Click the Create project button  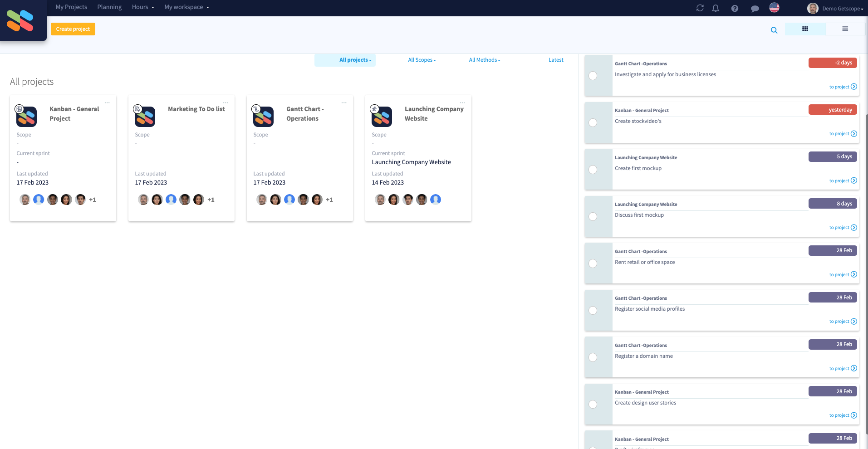[73, 29]
